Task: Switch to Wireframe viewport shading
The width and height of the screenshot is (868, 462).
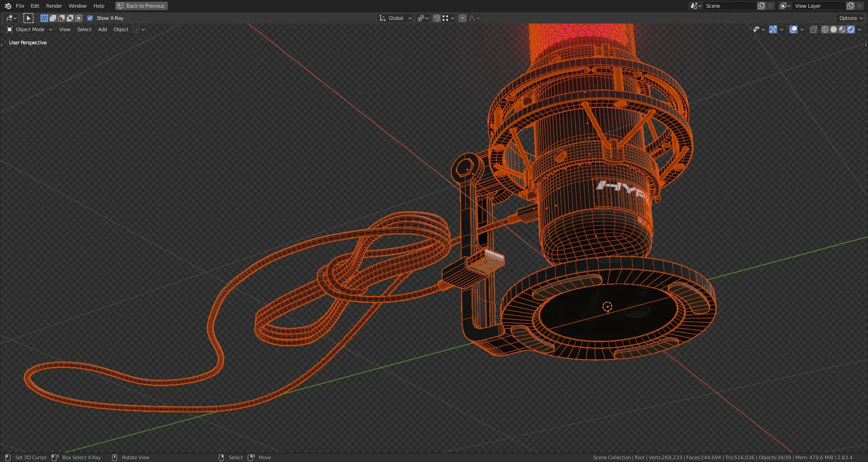Action: click(825, 29)
